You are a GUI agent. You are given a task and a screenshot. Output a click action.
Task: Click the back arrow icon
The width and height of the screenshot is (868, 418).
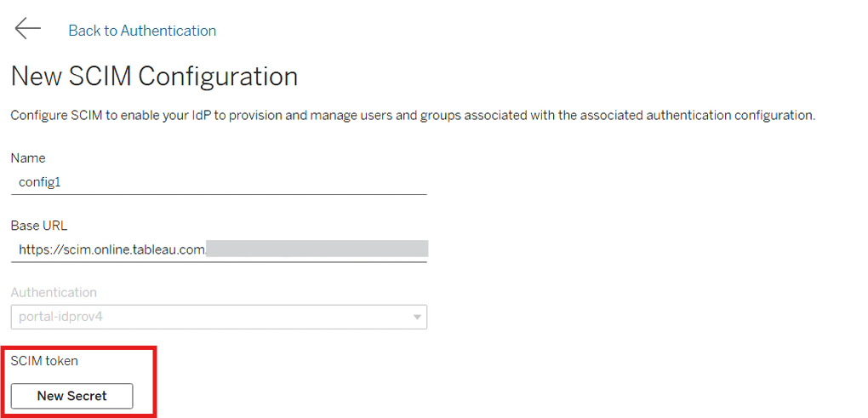[28, 28]
